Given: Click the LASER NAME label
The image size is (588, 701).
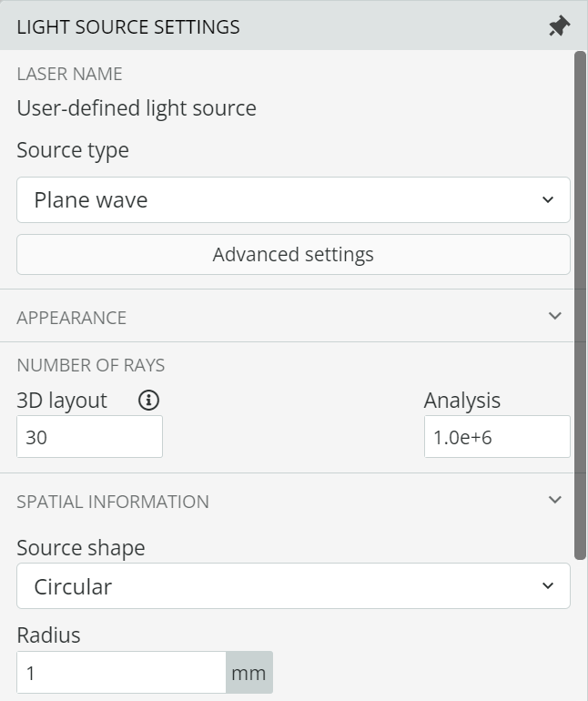Looking at the screenshot, I should click(69, 74).
